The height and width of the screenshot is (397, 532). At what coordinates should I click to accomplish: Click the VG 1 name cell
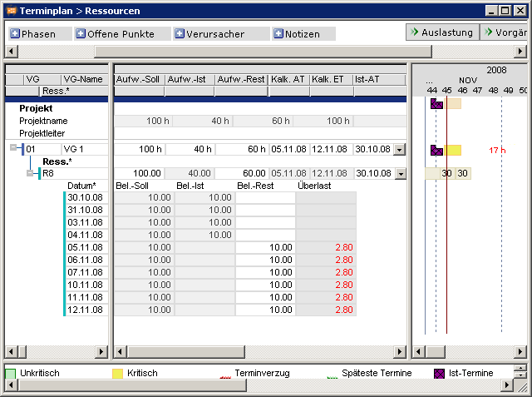[x=85, y=149]
